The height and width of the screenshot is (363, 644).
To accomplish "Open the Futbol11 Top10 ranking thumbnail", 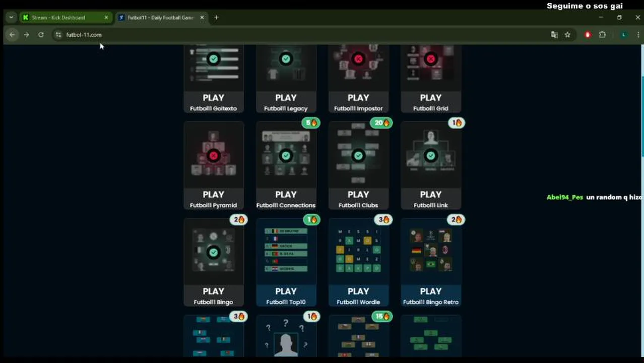I will [x=286, y=252].
